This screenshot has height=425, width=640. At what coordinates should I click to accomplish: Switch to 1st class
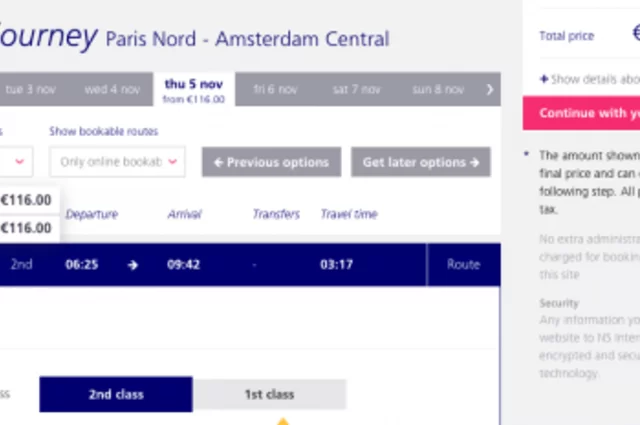(x=269, y=394)
